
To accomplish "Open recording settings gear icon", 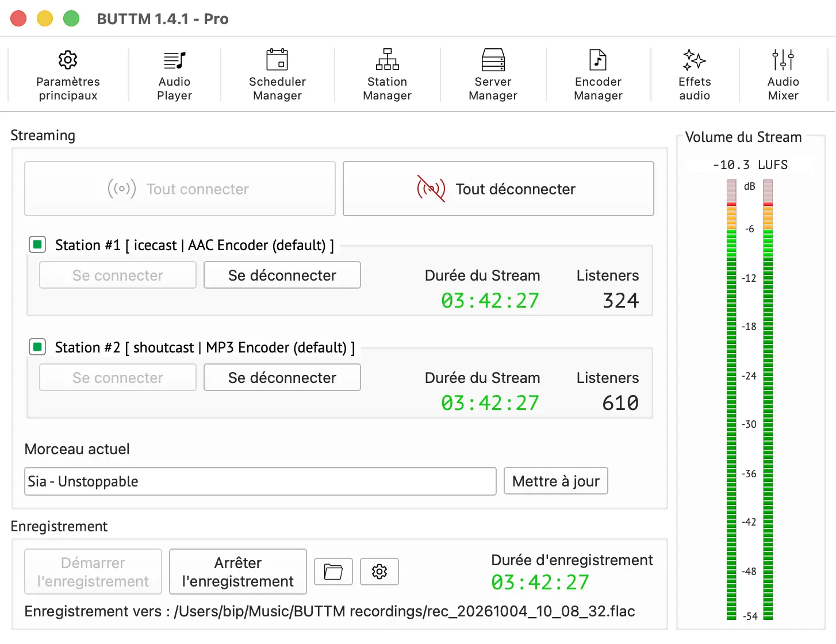I will (x=379, y=572).
